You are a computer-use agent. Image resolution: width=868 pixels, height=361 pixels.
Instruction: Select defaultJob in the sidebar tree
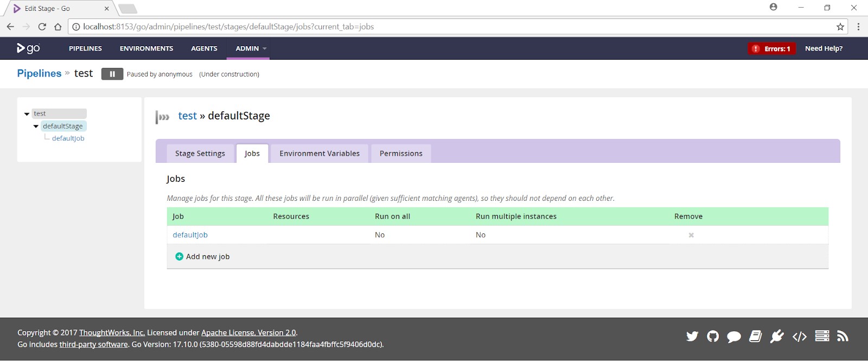click(x=68, y=138)
